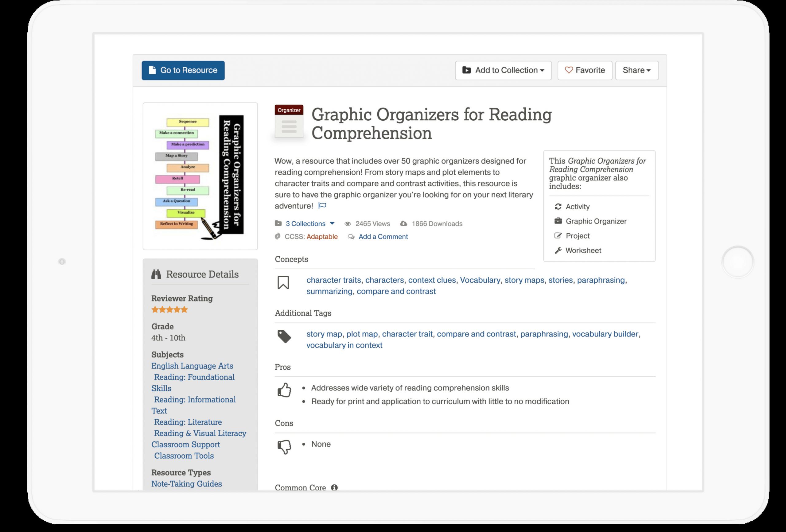Click the Go to Resource button
The height and width of the screenshot is (532, 786).
tap(183, 70)
